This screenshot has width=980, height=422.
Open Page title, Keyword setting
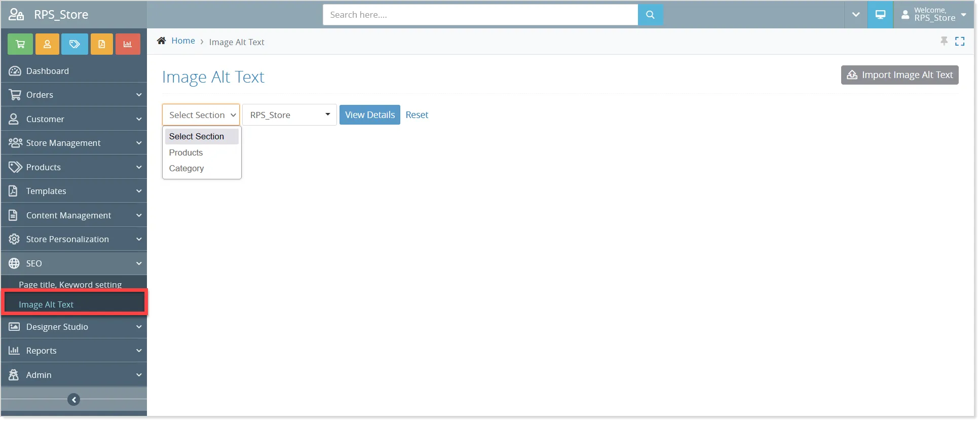tap(70, 284)
